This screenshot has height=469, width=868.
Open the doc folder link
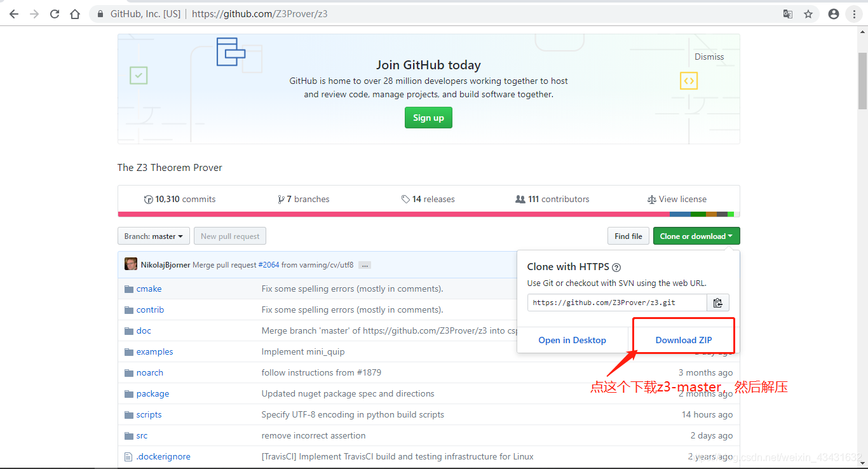(x=144, y=330)
